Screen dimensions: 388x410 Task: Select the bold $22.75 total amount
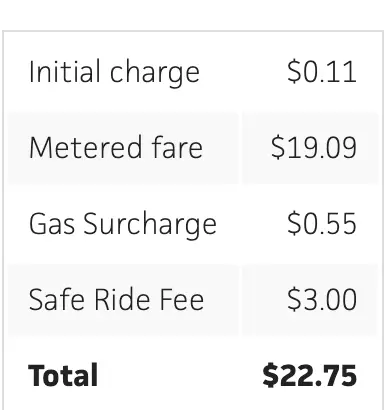tap(310, 375)
